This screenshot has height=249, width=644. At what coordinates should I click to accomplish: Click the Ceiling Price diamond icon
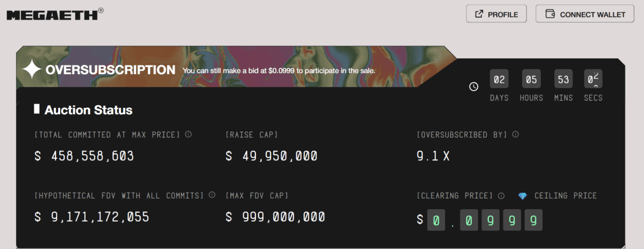[x=523, y=196]
